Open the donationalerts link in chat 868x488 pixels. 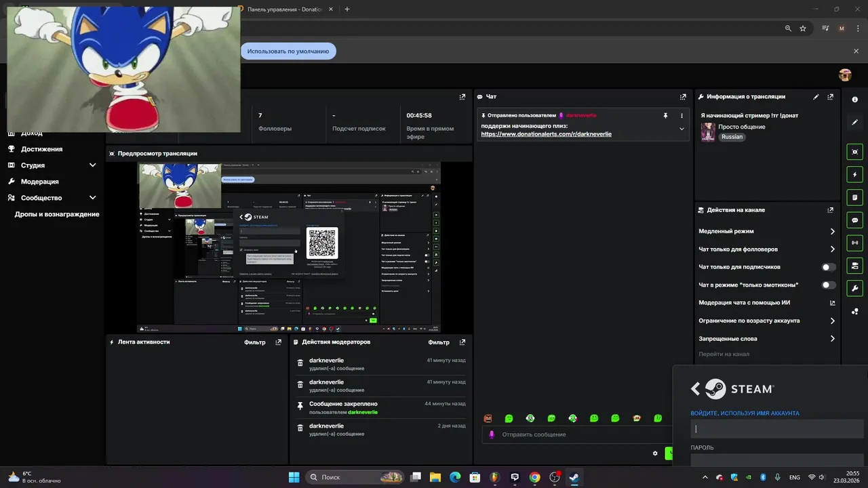(546, 134)
